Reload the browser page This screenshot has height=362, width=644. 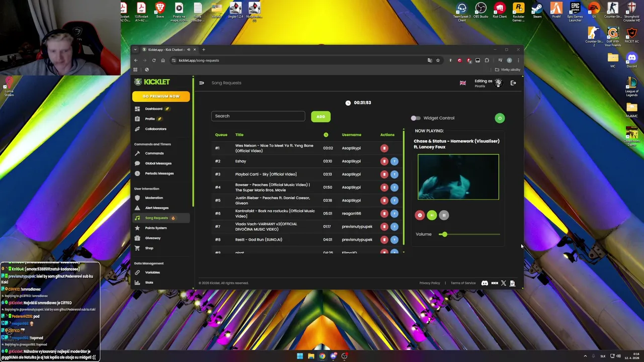pos(154,60)
